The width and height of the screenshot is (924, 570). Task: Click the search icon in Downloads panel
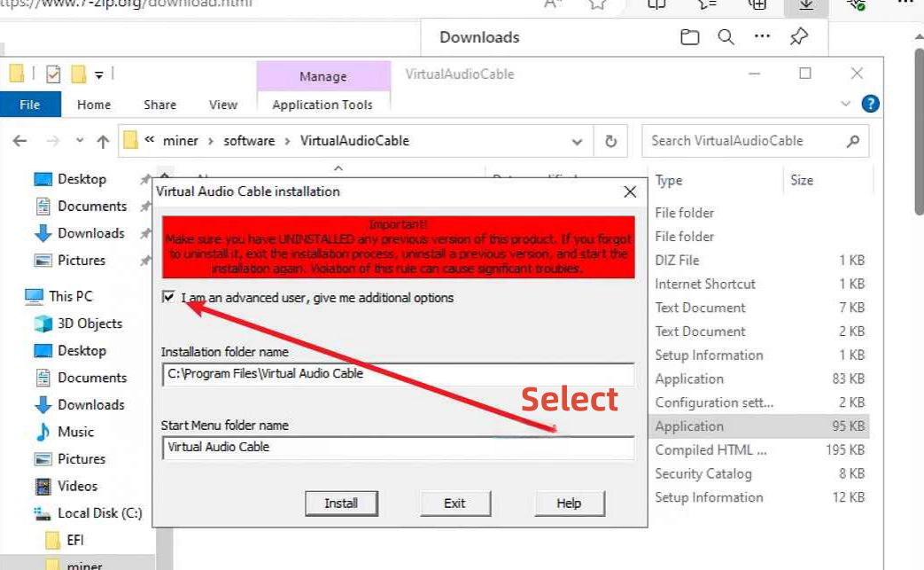coord(726,37)
